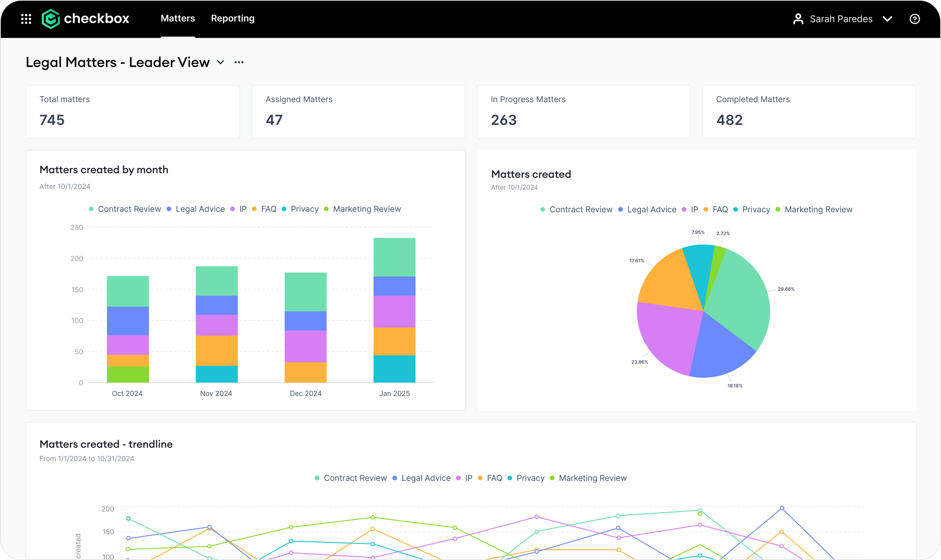Open the Reporting tab
Viewport: 941px width, 560px height.
point(232,19)
